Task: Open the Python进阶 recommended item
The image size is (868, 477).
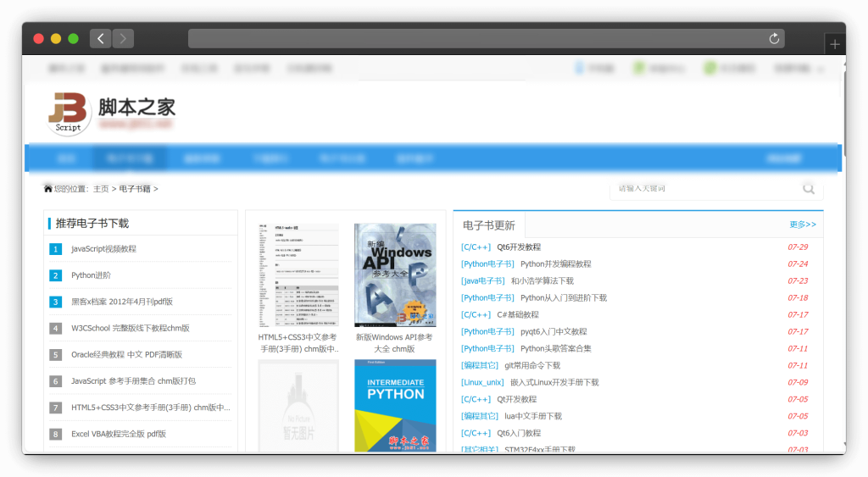Action: pos(92,275)
